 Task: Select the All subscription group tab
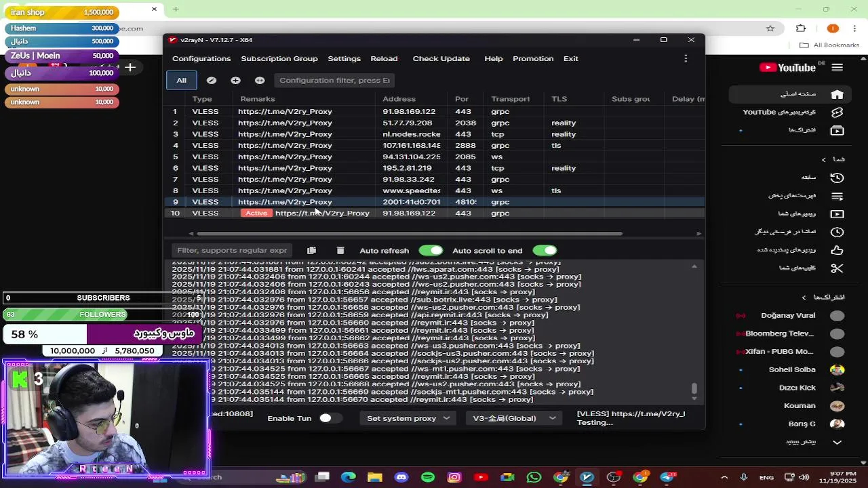[181, 80]
